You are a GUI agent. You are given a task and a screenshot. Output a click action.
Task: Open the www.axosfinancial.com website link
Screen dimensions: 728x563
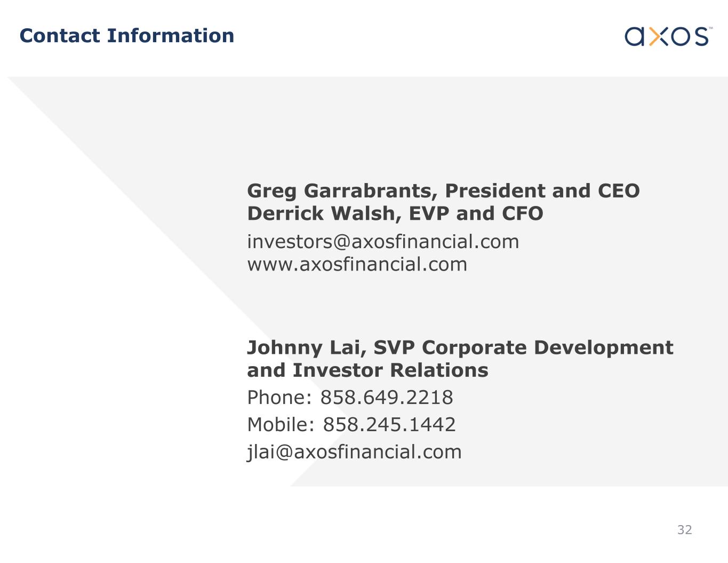357,264
